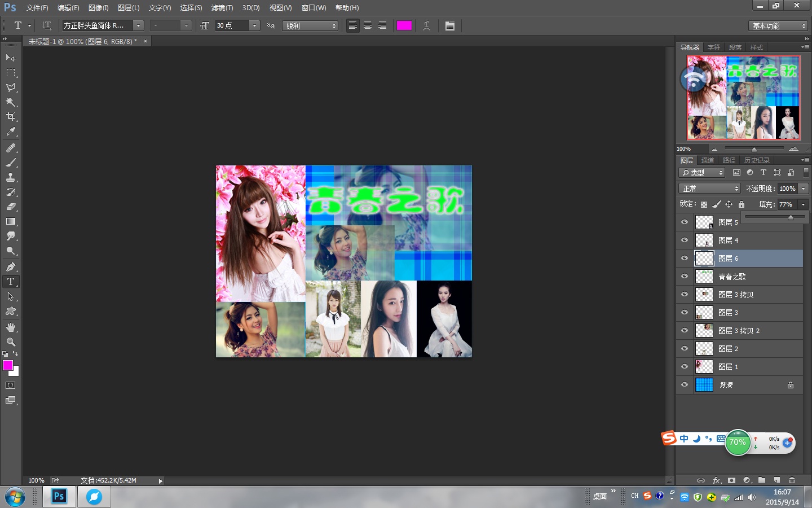Toggle visibility of 图层 6
Screen dimensions: 812x508
[685, 259]
